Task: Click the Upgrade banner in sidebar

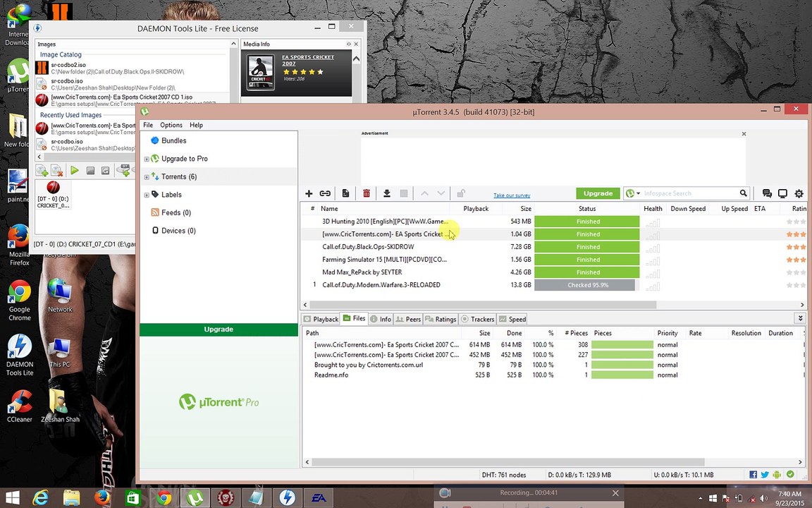Action: coord(219,329)
